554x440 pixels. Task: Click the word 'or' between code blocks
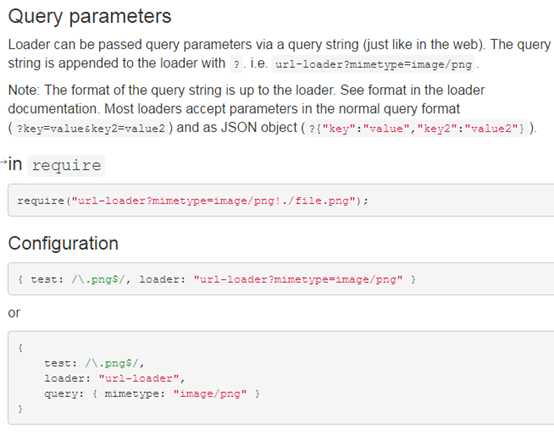click(14, 313)
